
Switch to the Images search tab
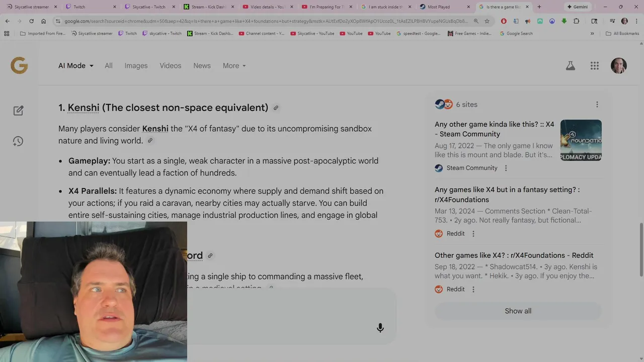(x=136, y=66)
